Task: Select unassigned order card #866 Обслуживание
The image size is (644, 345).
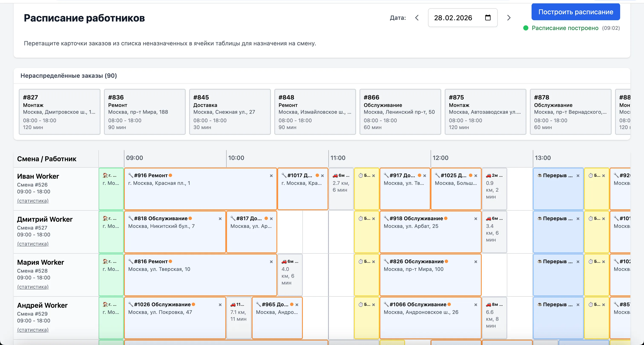Action: pyautogui.click(x=400, y=112)
